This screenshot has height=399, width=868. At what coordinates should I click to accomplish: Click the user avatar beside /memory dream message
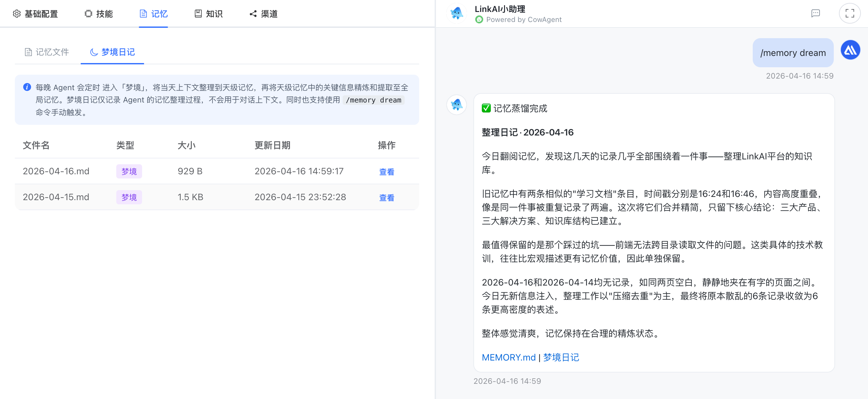[x=850, y=50]
